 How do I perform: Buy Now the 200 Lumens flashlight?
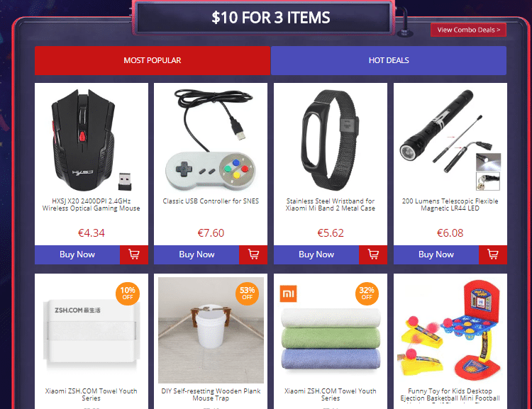coord(436,254)
